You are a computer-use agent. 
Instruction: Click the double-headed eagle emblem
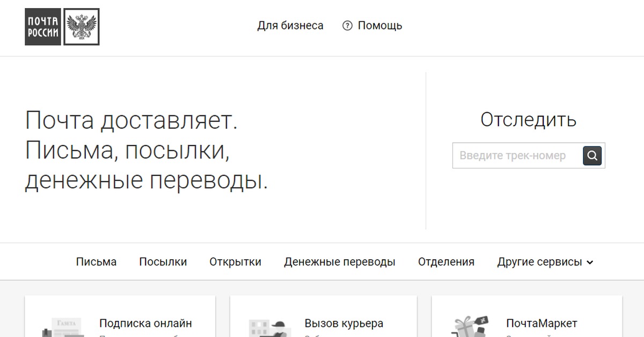82,27
